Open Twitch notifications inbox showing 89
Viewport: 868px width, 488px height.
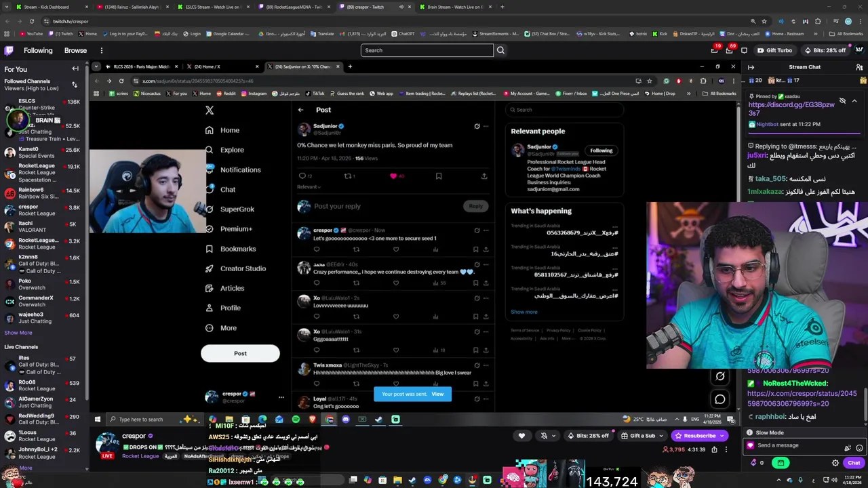[x=729, y=50]
